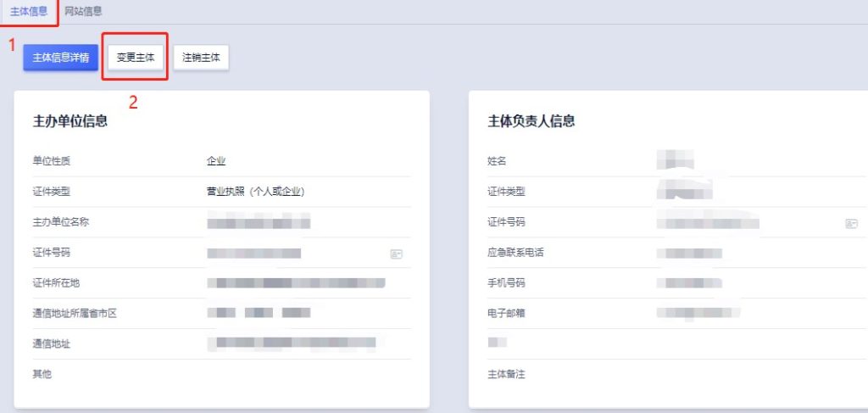Click the ID card icon beside 负责人 证件号码
Viewport: 868px width, 413px height.
coord(851,224)
